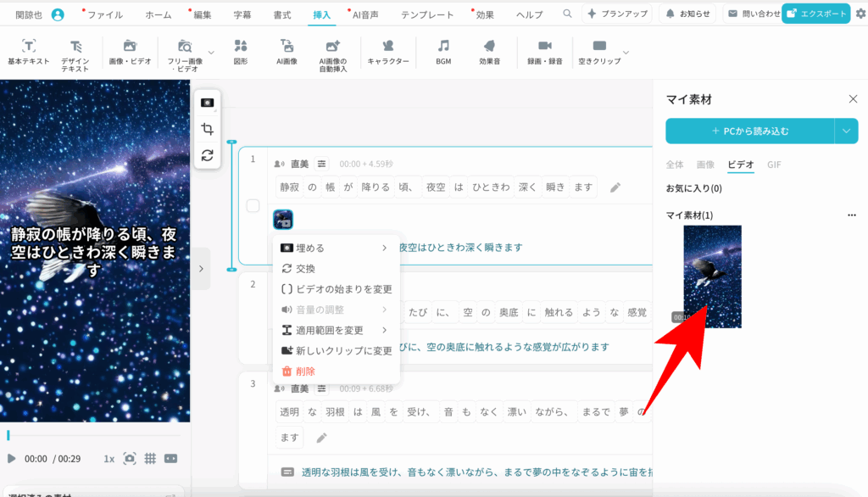Select 削除 delete in context menu
868x497 pixels.
[x=336, y=371]
